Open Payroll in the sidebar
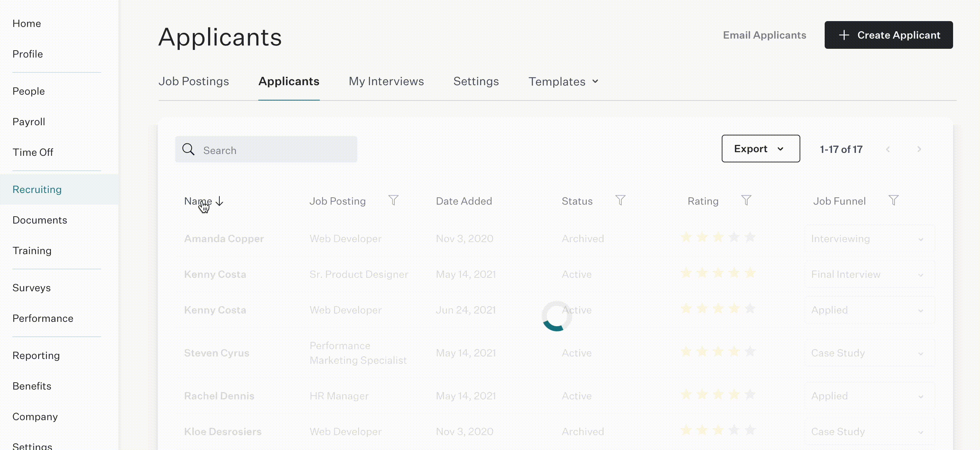980x450 pixels. (x=28, y=122)
